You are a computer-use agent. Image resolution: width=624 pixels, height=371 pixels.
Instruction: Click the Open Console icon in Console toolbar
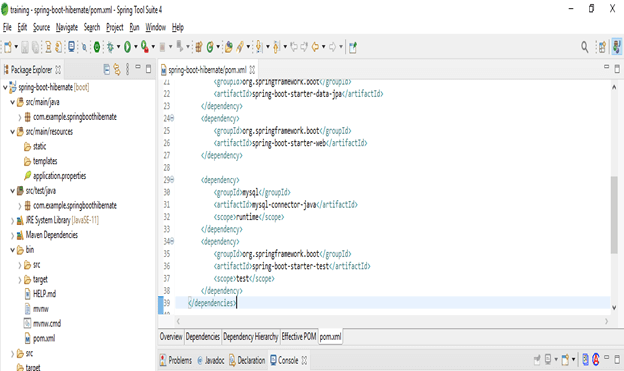coord(565,360)
